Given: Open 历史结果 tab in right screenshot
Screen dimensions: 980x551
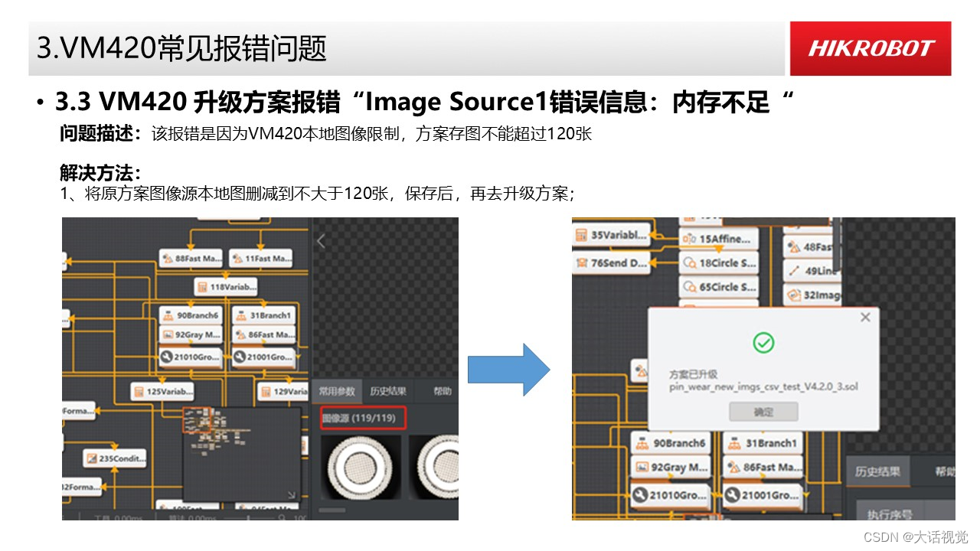Looking at the screenshot, I should point(878,471).
